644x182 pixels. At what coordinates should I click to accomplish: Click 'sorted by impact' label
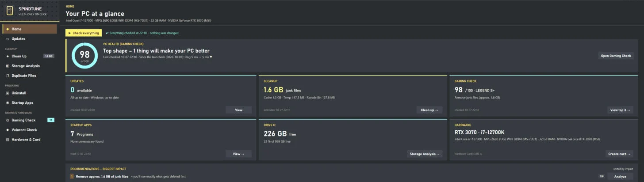(623, 169)
